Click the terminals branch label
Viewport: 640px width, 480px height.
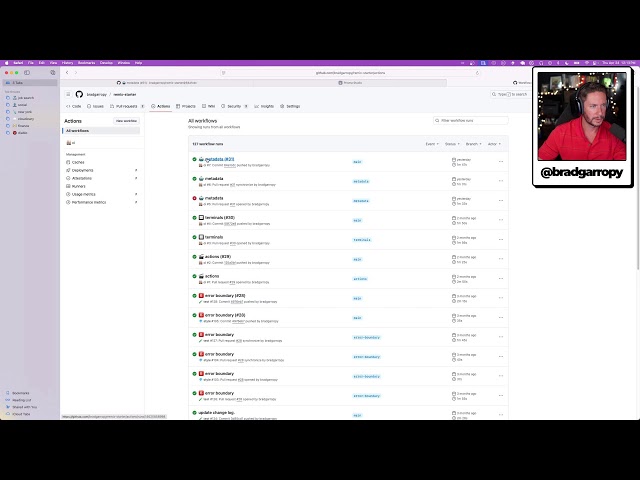[362, 240]
